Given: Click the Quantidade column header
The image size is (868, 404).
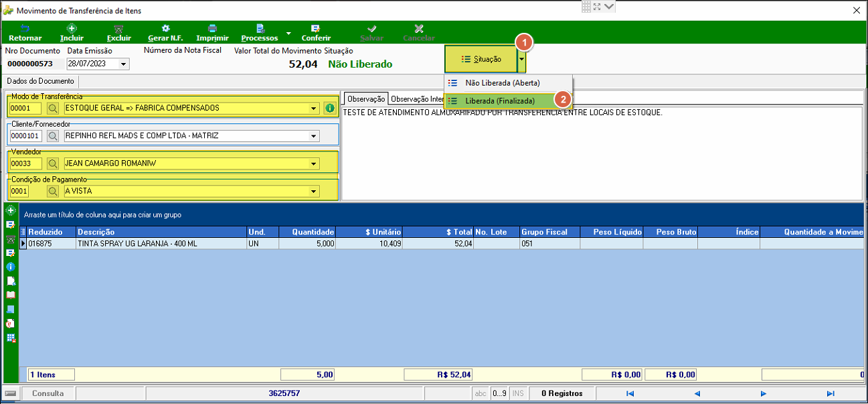Looking at the screenshot, I should click(x=307, y=232).
